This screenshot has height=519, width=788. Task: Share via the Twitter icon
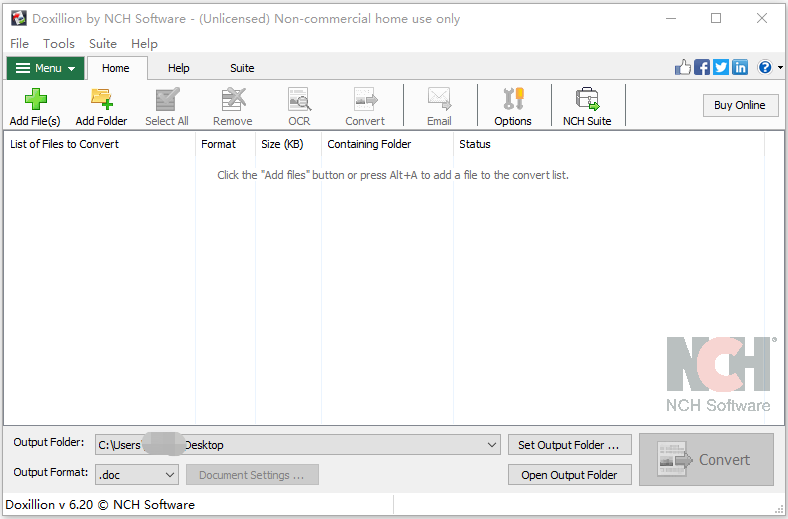pyautogui.click(x=721, y=67)
